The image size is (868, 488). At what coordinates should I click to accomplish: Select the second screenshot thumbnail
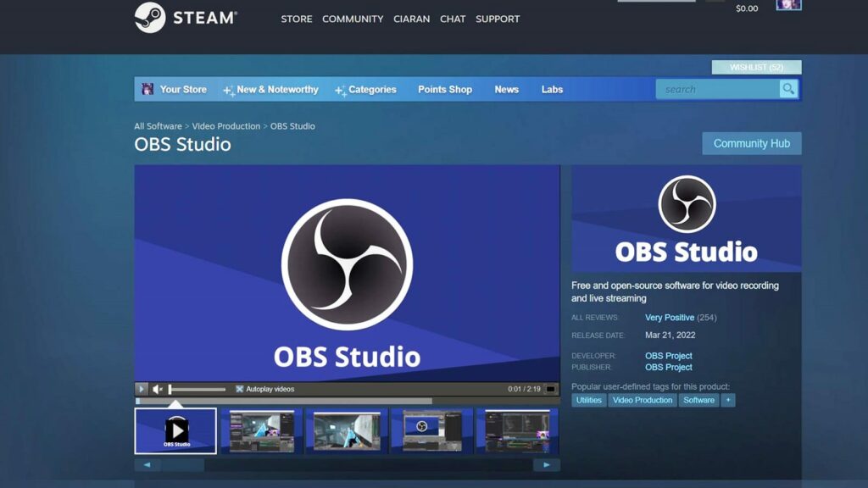pos(261,431)
